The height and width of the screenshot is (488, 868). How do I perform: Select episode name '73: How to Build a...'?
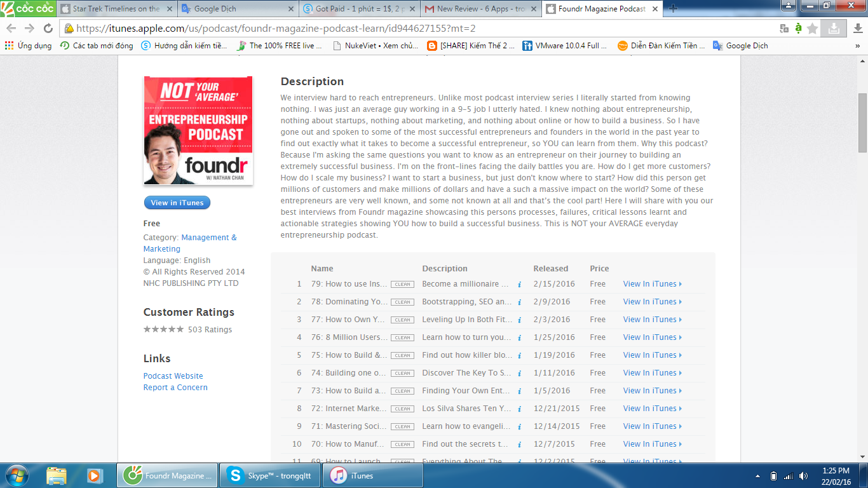tap(348, 391)
